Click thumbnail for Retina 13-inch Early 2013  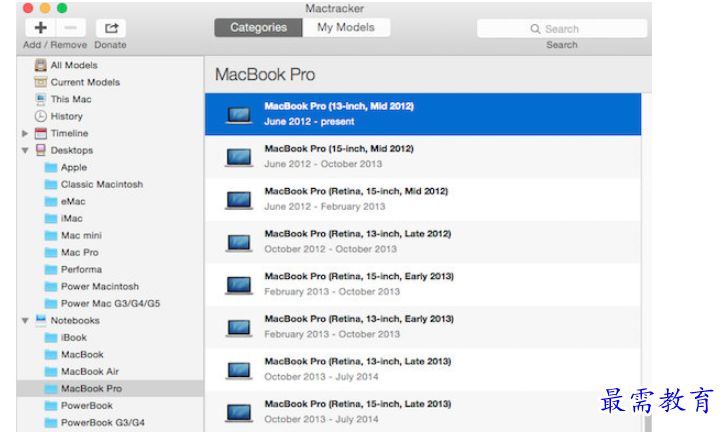239,327
